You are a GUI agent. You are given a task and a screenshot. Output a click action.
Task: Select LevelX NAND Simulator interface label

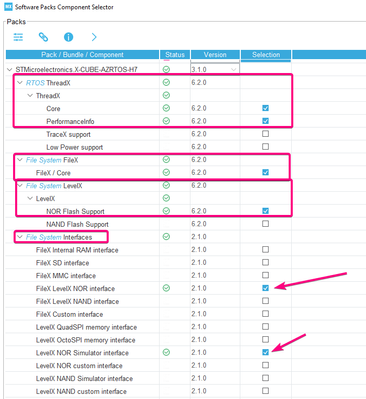pos(84,379)
